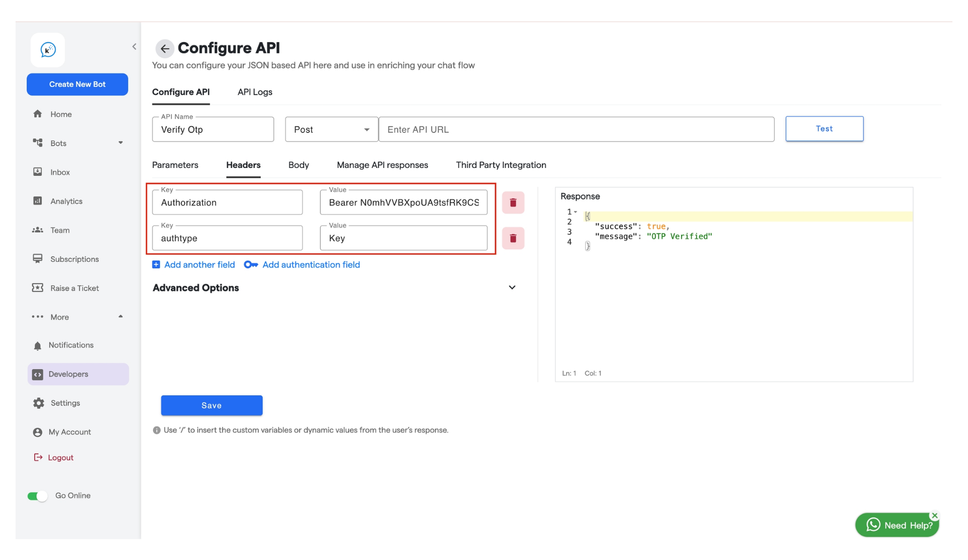Click the Team people icon
This screenshot has width=968, height=560.
[x=37, y=230]
